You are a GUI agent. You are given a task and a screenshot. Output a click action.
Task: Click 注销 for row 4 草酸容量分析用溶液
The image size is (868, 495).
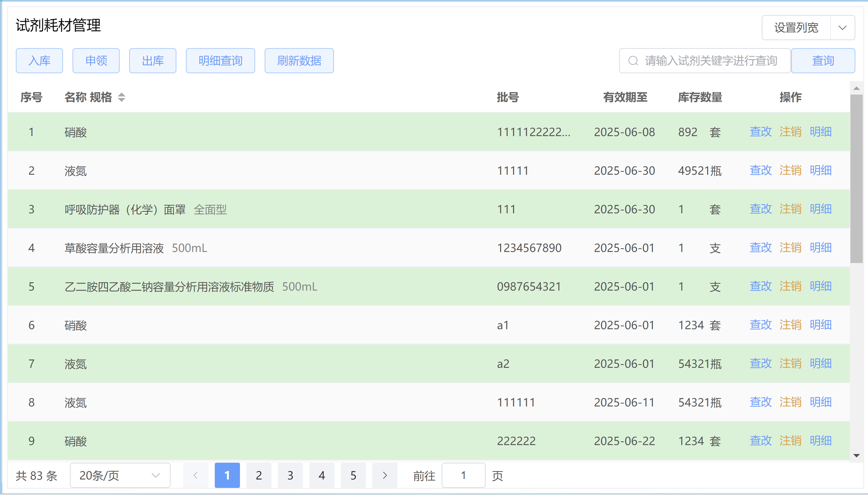[790, 247]
